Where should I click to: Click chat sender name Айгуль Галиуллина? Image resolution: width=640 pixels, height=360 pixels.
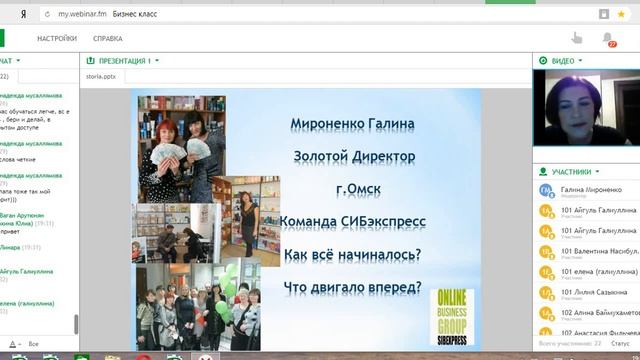[x=27, y=271]
